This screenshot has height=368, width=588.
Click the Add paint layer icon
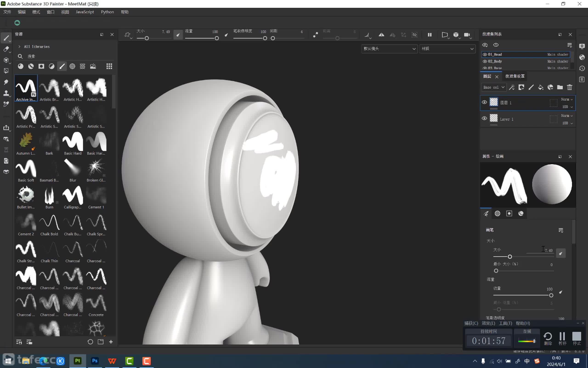tap(531, 87)
